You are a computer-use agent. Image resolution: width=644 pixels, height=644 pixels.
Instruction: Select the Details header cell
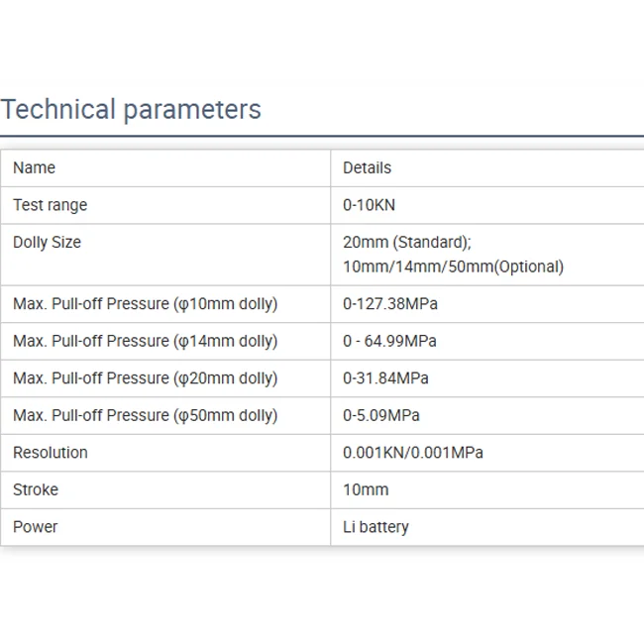[x=367, y=167]
